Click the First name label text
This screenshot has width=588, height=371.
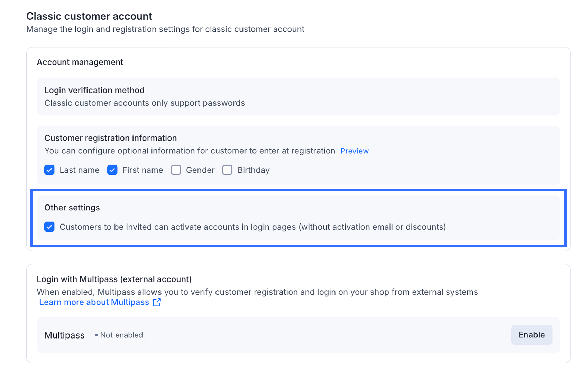coord(143,170)
